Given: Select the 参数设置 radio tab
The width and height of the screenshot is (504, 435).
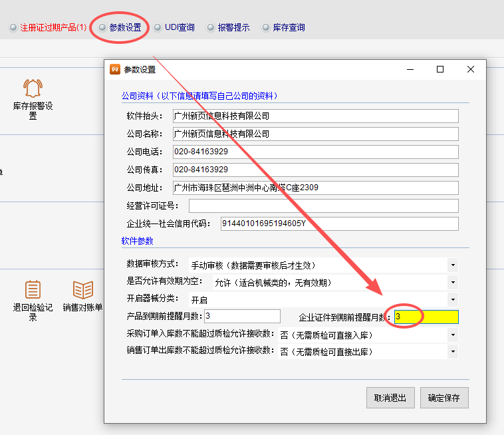Looking at the screenshot, I should [102, 28].
